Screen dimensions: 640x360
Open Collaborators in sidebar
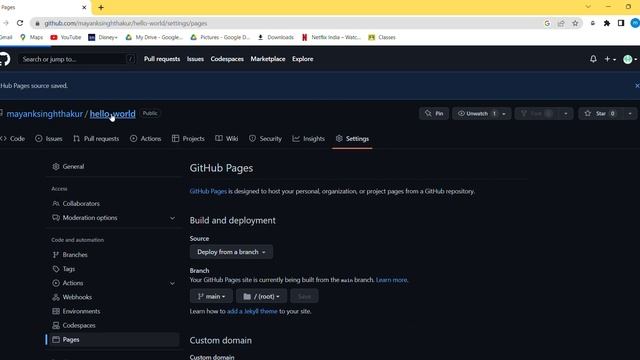[x=113, y=203]
